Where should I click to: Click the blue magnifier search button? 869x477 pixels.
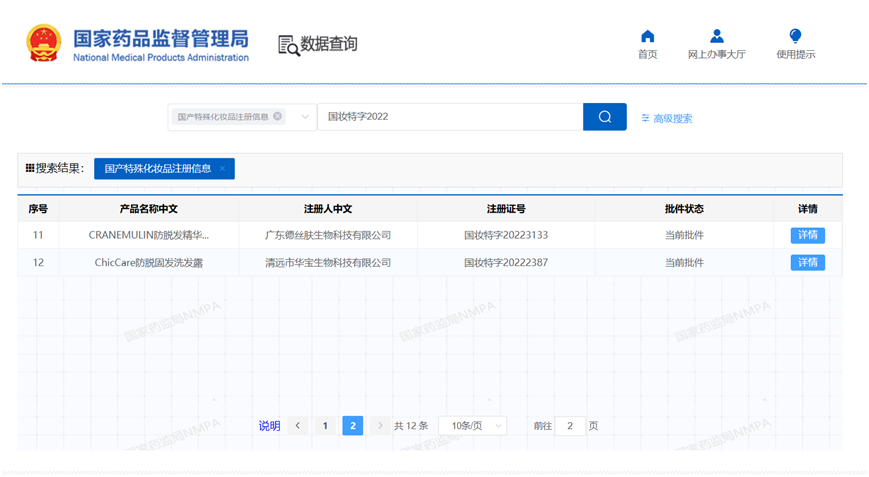[604, 117]
